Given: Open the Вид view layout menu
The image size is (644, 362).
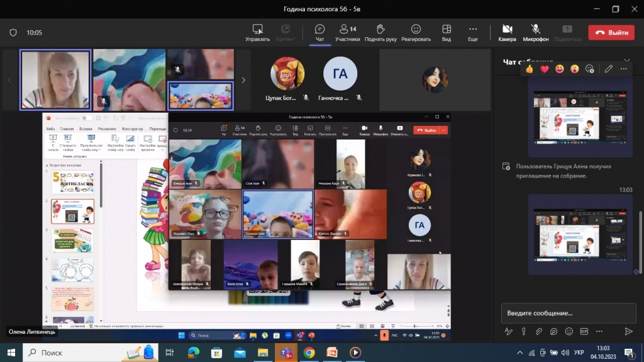Looking at the screenshot, I should (447, 33).
